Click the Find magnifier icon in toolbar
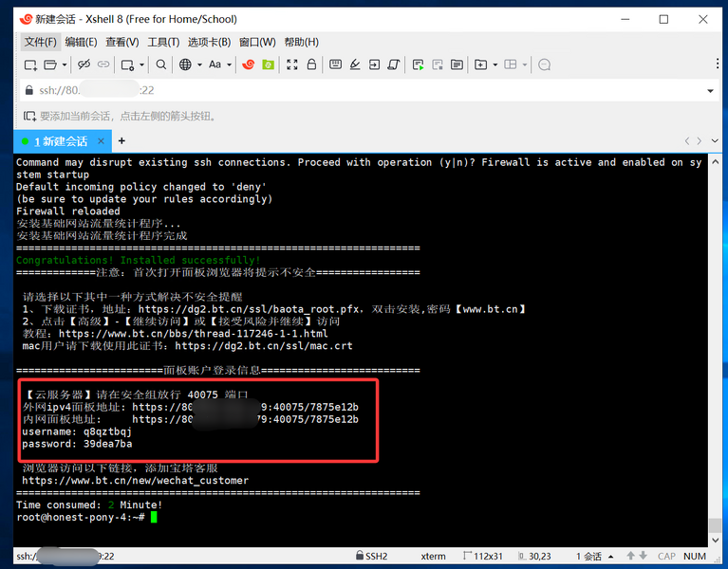728x569 pixels. tap(161, 64)
